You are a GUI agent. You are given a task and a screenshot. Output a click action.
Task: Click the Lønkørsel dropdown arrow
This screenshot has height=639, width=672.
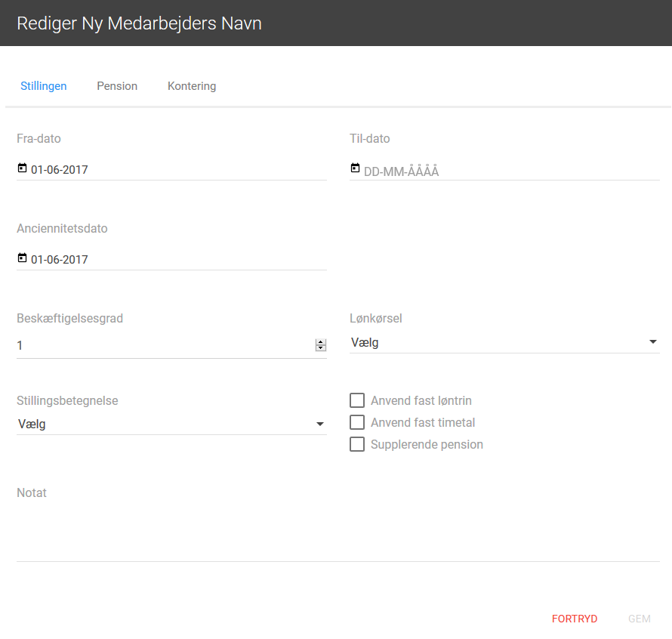pyautogui.click(x=652, y=342)
